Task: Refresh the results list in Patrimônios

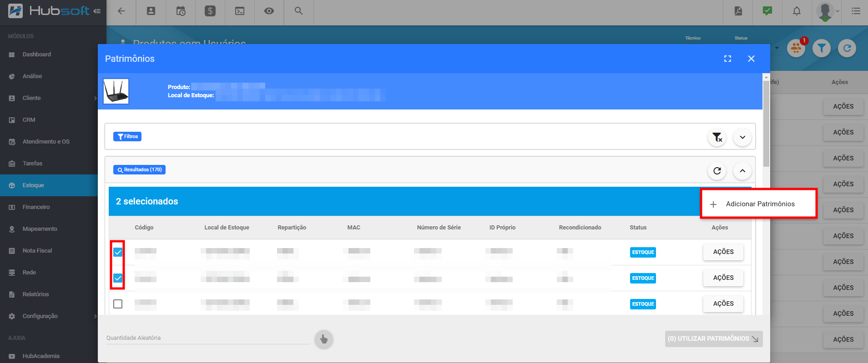Action: tap(717, 171)
